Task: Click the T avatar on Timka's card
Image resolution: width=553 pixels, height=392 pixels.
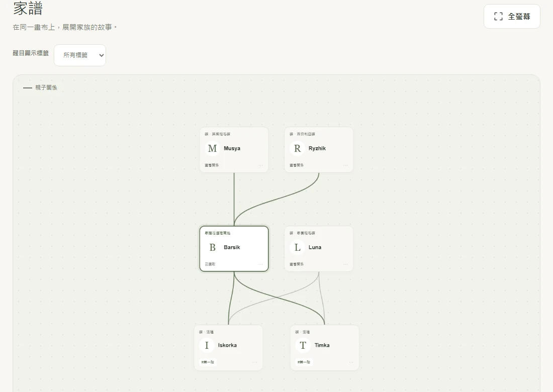Action: pos(303,345)
